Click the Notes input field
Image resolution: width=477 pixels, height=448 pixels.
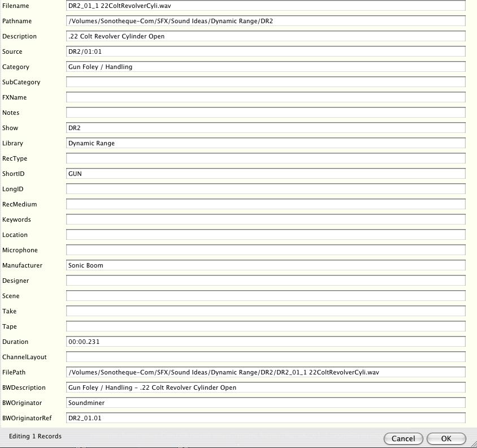[x=266, y=113]
